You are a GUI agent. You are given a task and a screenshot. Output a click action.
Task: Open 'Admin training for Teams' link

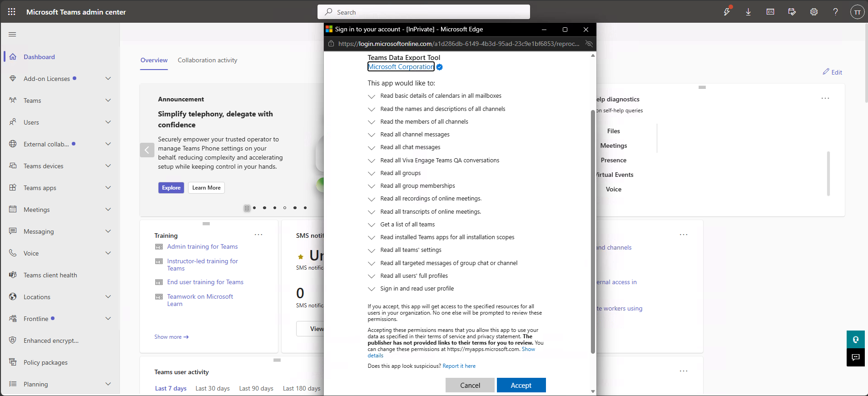point(203,246)
